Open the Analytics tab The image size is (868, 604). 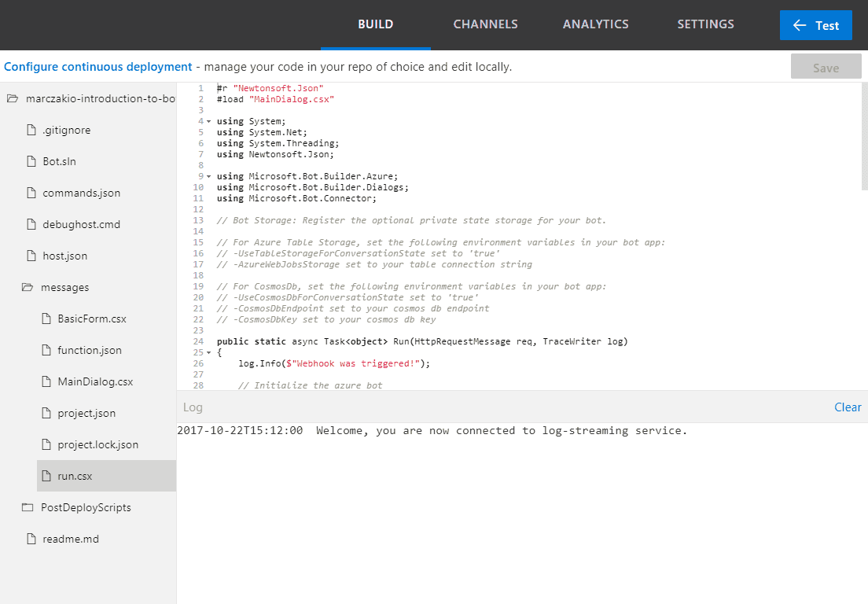(595, 24)
